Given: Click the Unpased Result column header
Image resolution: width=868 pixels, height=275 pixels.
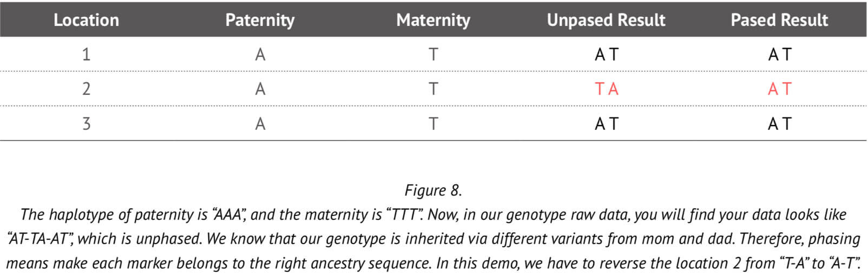Looking at the screenshot, I should point(606,20).
